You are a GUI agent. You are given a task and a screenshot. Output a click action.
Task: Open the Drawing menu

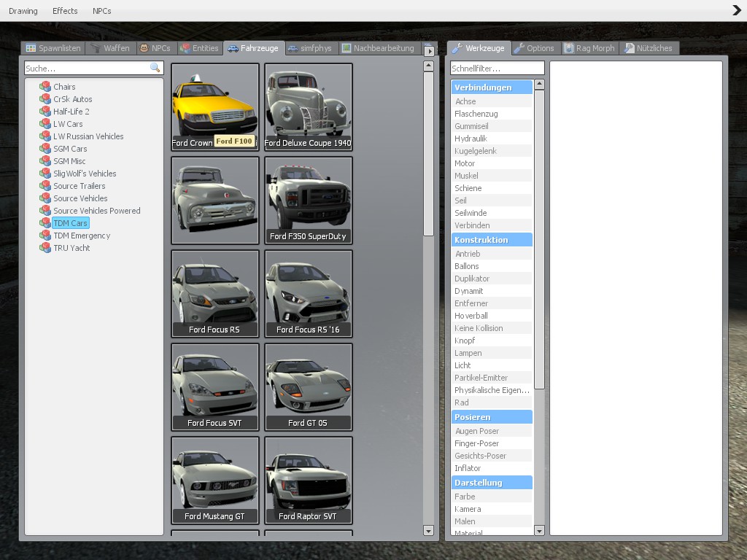point(23,11)
